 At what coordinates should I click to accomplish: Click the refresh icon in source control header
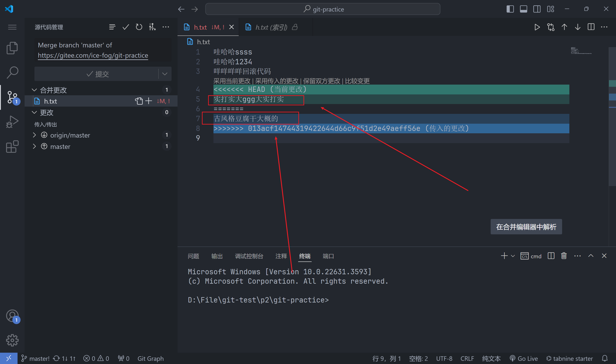139,27
